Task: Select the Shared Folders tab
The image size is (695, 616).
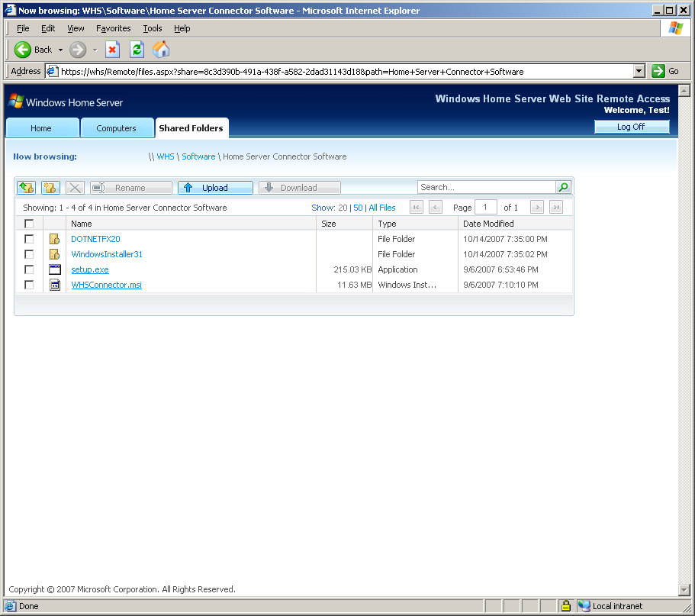Action: point(191,128)
